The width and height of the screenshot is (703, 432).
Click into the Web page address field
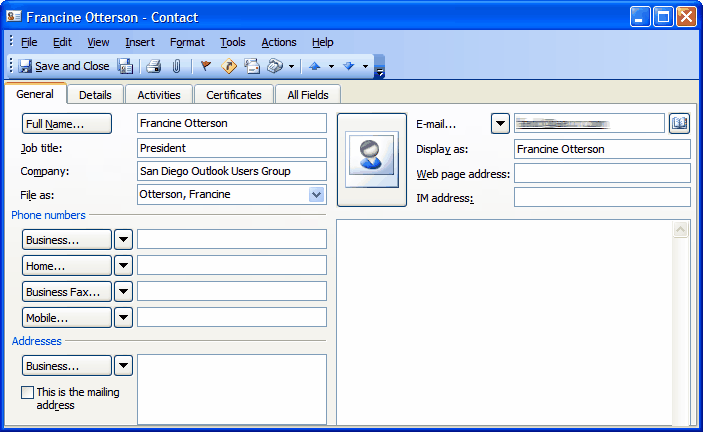602,173
